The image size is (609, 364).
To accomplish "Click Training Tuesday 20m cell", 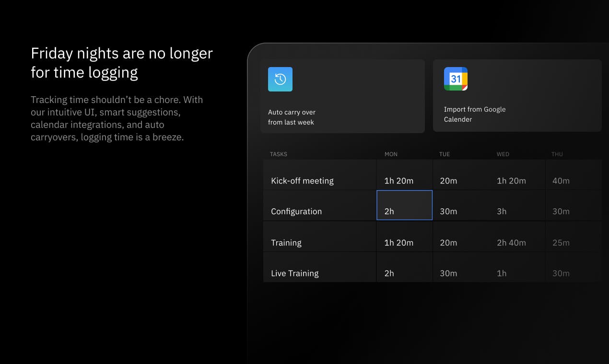I will [461, 237].
